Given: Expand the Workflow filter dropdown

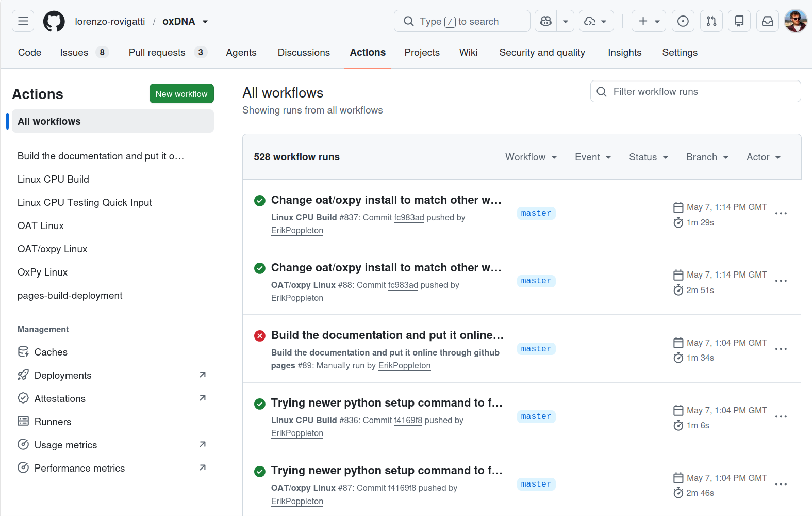Looking at the screenshot, I should pyautogui.click(x=531, y=157).
